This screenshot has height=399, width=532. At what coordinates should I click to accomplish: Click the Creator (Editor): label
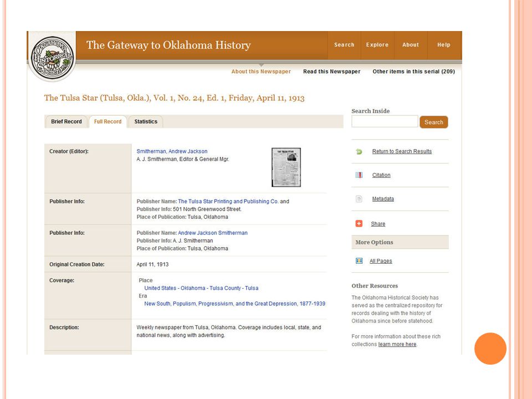click(x=69, y=151)
